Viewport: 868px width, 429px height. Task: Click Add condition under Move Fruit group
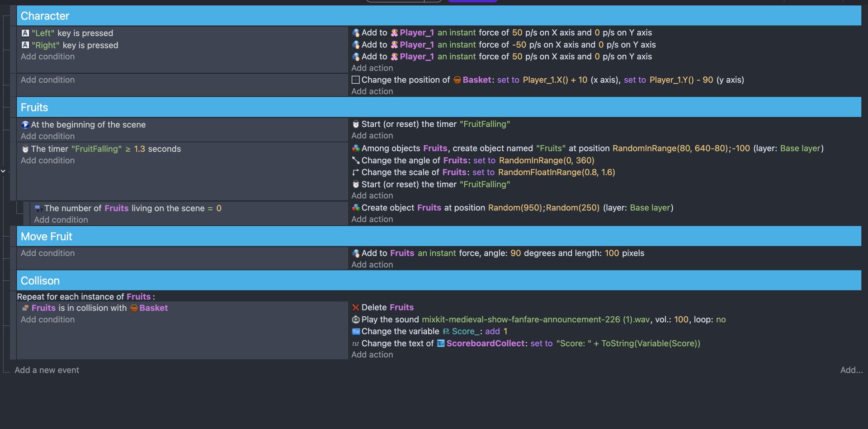point(47,253)
